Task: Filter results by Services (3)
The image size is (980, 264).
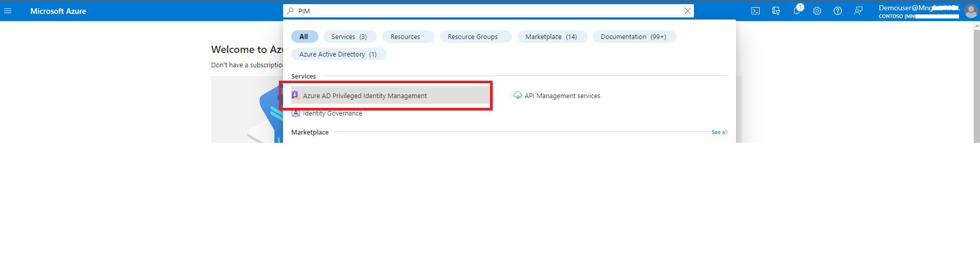Action: (x=349, y=36)
